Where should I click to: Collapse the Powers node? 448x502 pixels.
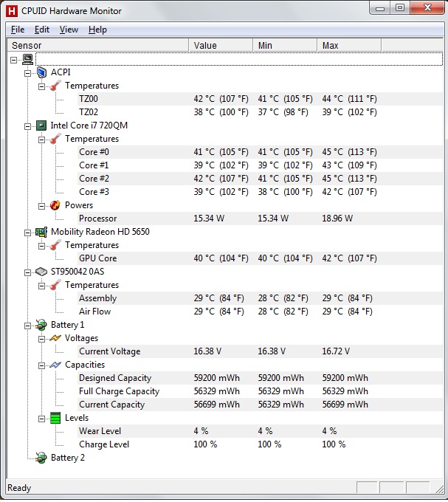click(41, 206)
